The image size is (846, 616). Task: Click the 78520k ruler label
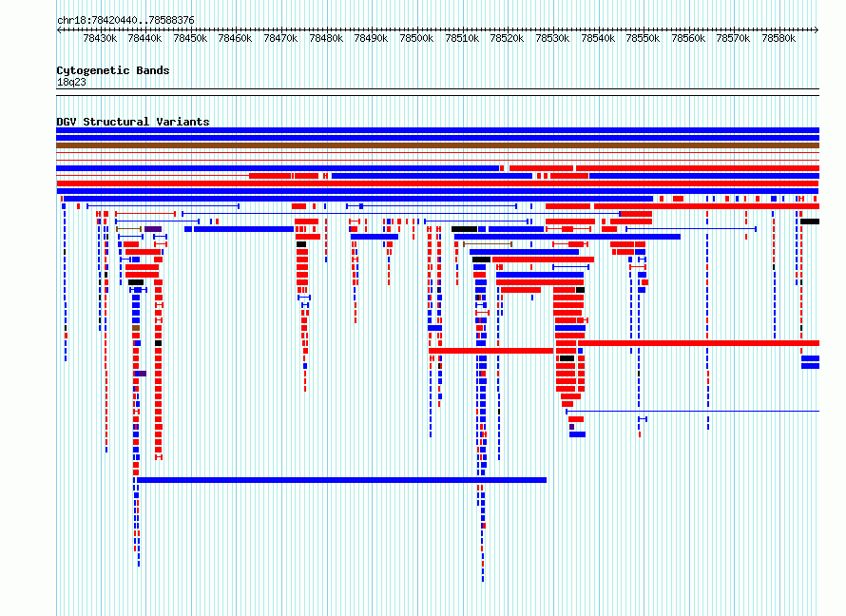[x=508, y=38]
